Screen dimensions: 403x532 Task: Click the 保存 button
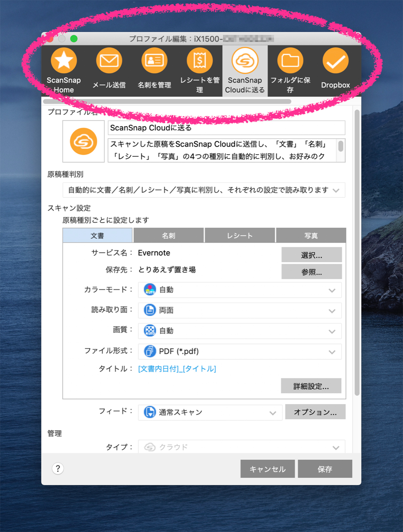(x=325, y=469)
